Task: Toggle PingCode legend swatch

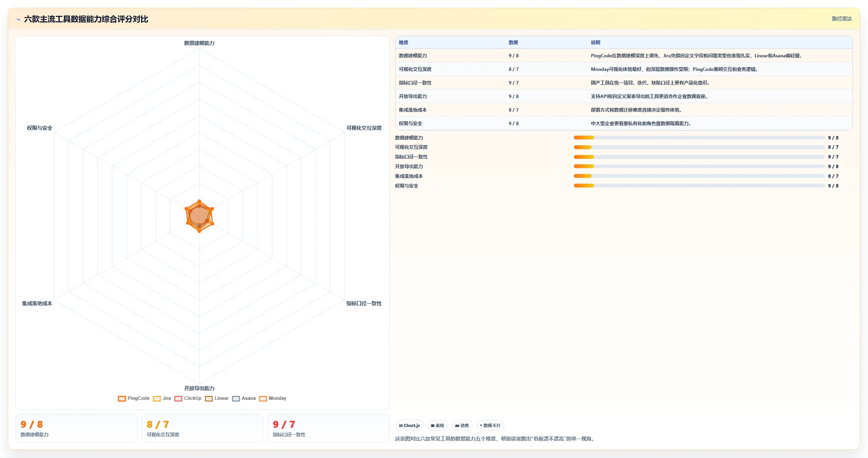Action: point(122,398)
